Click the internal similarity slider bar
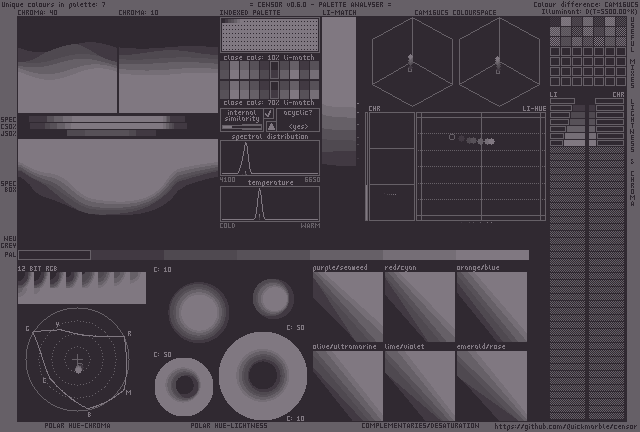The height and width of the screenshot is (432, 640). (241, 128)
